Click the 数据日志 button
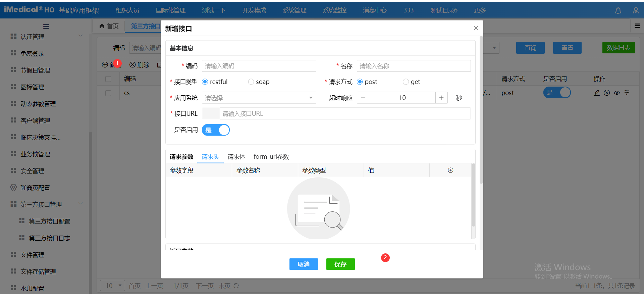 pyautogui.click(x=619, y=48)
